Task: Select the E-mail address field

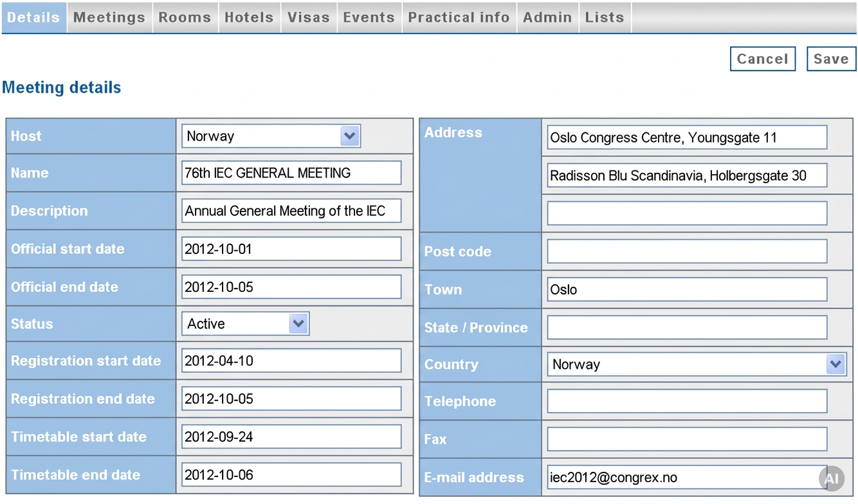Action: (x=687, y=478)
